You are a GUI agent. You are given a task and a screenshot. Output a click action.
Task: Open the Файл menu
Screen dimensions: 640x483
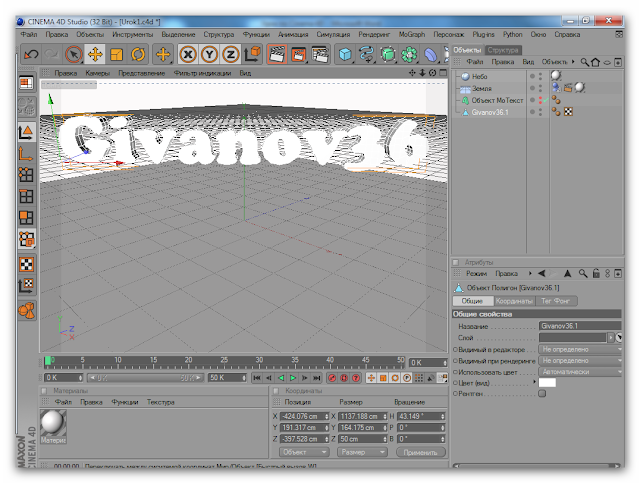click(29, 35)
